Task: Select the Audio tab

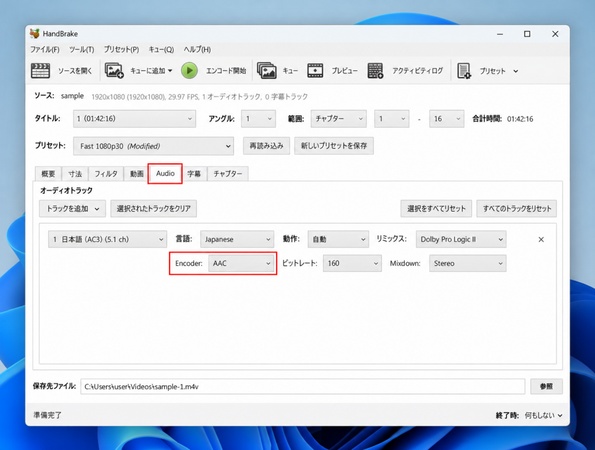Action: pos(165,173)
